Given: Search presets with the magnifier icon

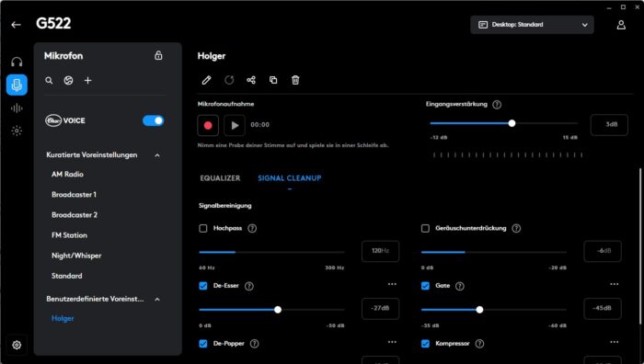Looking at the screenshot, I should tap(49, 81).
